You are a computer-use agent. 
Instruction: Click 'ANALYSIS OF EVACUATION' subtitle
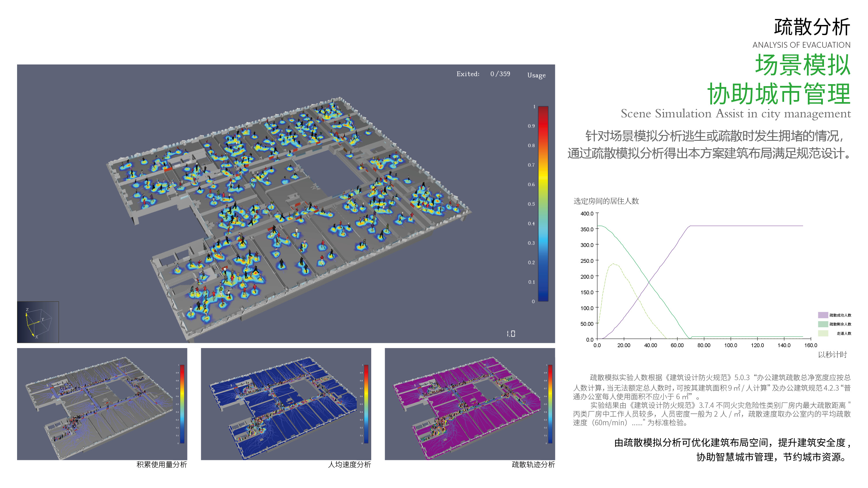coord(801,45)
